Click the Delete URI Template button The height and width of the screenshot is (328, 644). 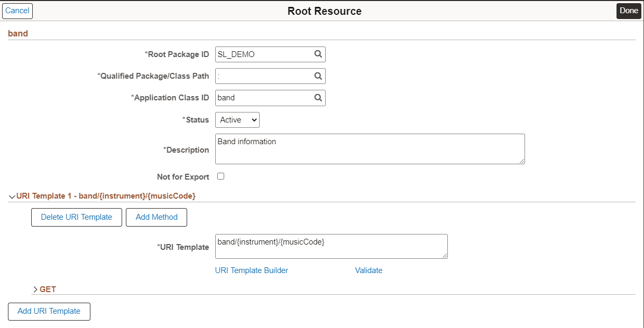(x=76, y=217)
